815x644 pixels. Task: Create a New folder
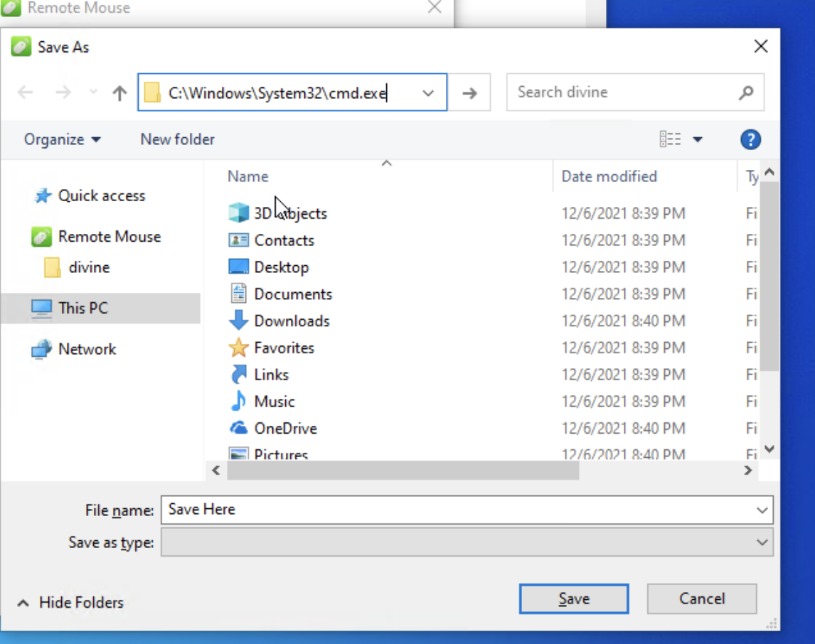point(177,139)
